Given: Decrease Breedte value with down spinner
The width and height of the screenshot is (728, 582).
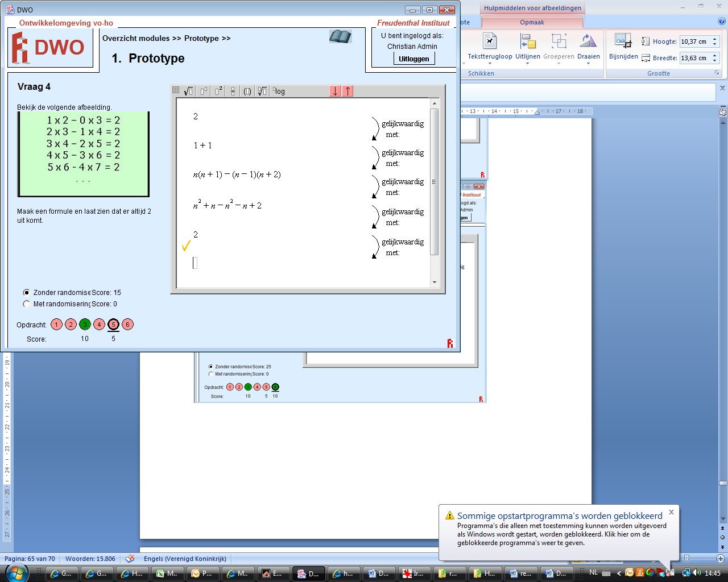Looking at the screenshot, I should tap(715, 61).
